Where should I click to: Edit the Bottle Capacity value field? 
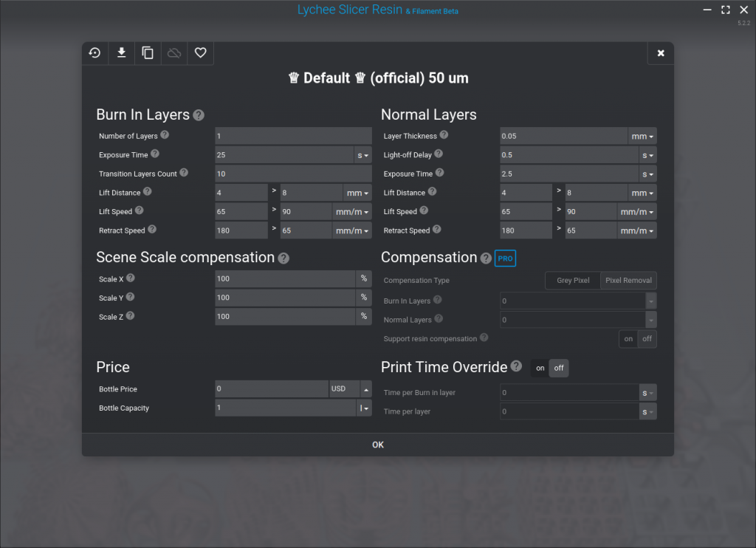click(x=286, y=408)
